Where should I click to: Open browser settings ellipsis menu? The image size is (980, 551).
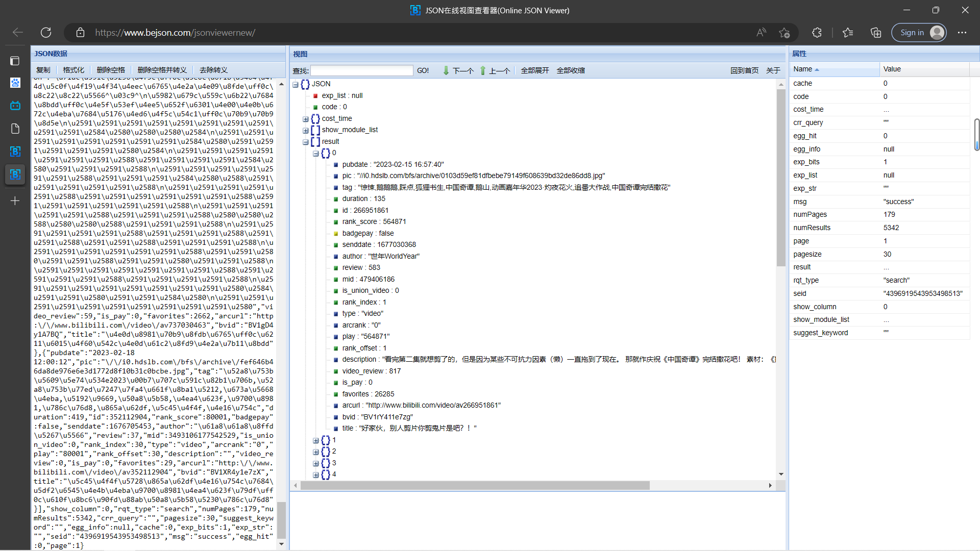click(x=962, y=33)
